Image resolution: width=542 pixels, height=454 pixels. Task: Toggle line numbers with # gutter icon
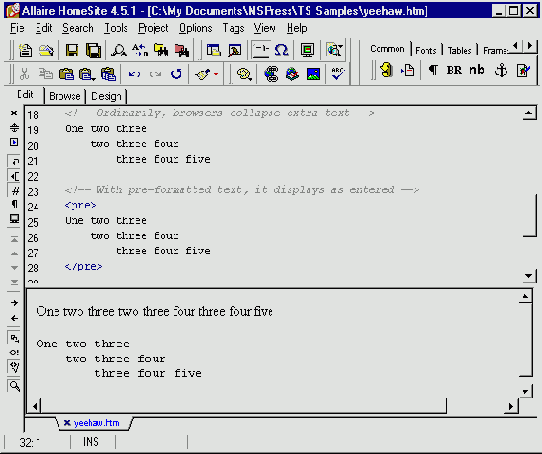[x=15, y=190]
